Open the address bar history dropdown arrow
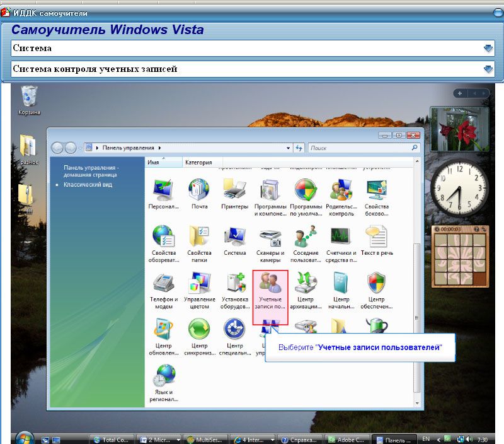This screenshot has width=504, height=444. coord(288,148)
